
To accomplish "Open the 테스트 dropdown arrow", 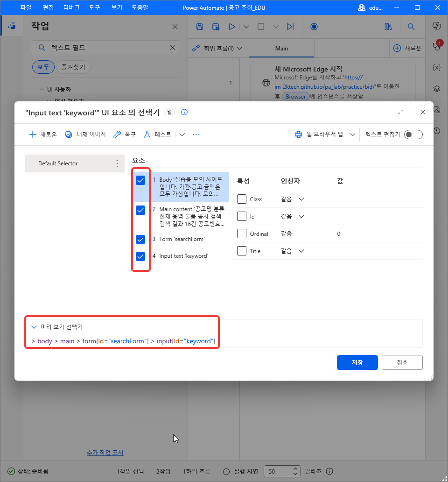I will [182, 135].
